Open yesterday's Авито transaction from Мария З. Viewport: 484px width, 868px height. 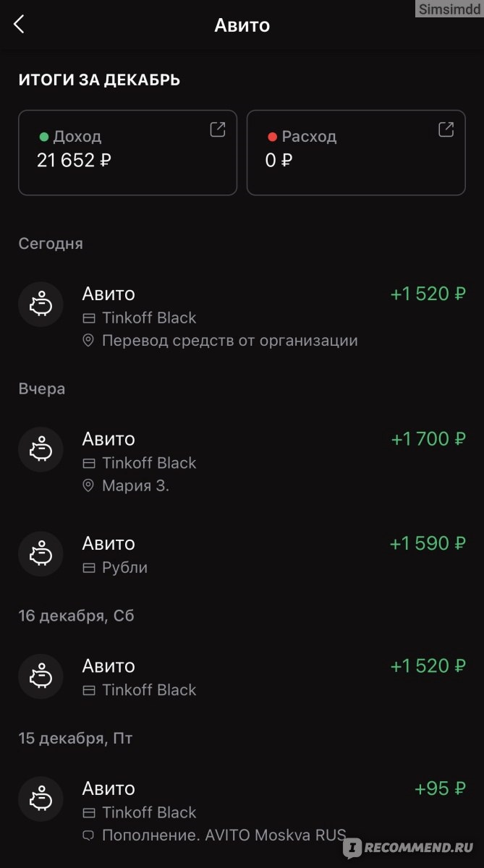tap(242, 461)
